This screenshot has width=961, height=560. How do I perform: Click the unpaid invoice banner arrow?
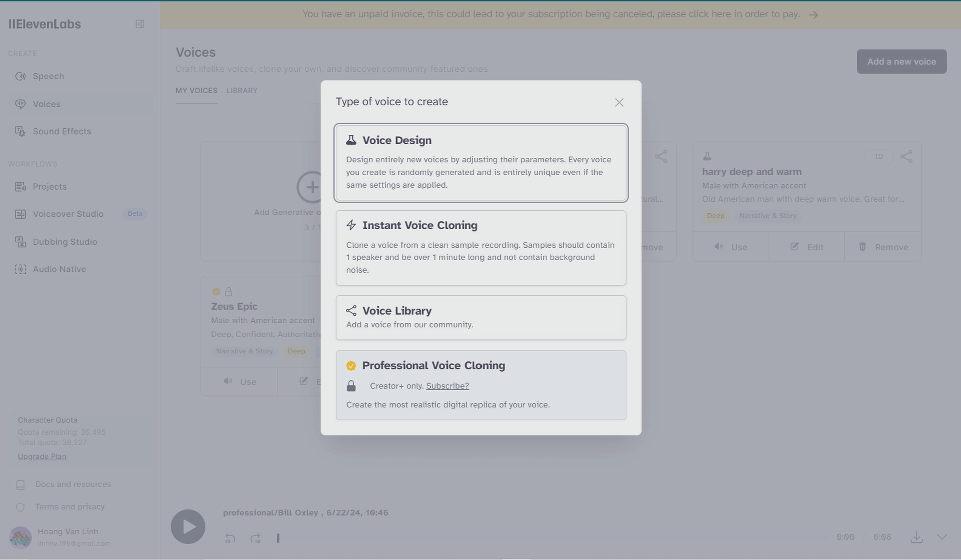[813, 15]
